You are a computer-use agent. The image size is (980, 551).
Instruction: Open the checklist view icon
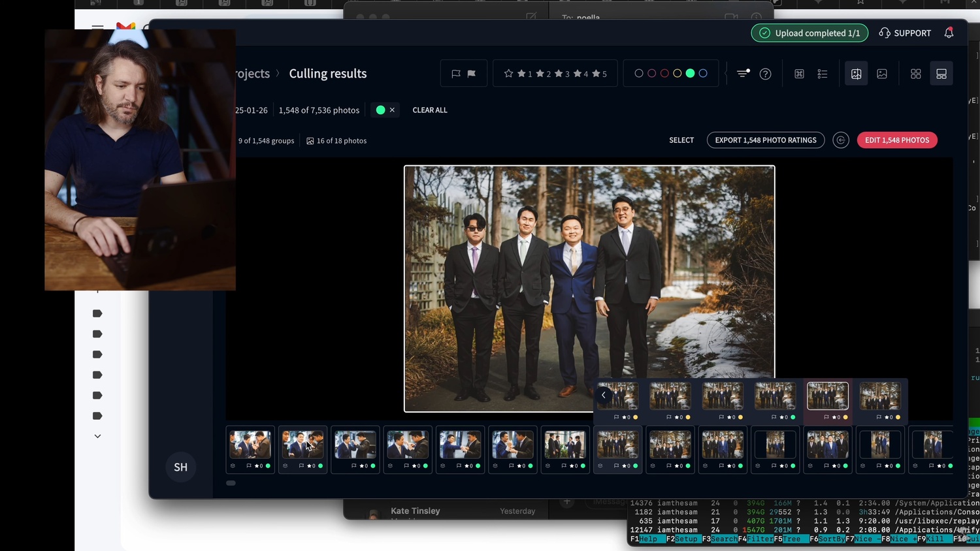823,74
